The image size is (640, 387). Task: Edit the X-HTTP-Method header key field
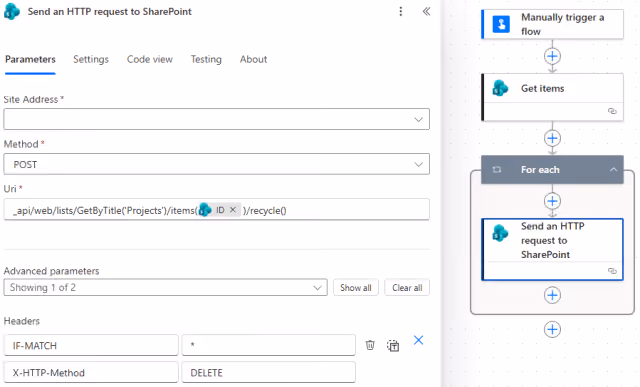pos(91,372)
